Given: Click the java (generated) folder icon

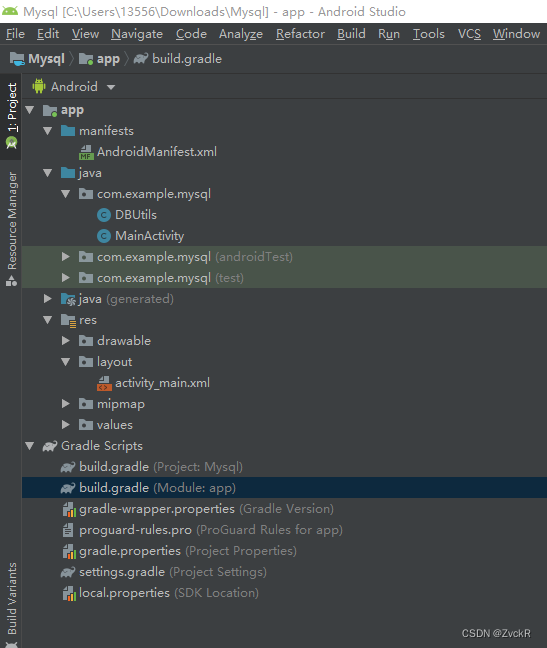Looking at the screenshot, I should click(x=68, y=299).
